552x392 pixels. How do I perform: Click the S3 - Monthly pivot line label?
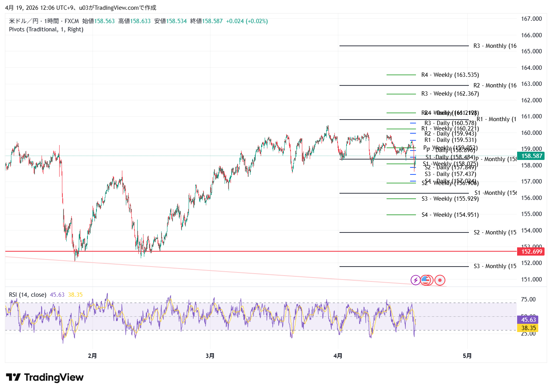494,266
